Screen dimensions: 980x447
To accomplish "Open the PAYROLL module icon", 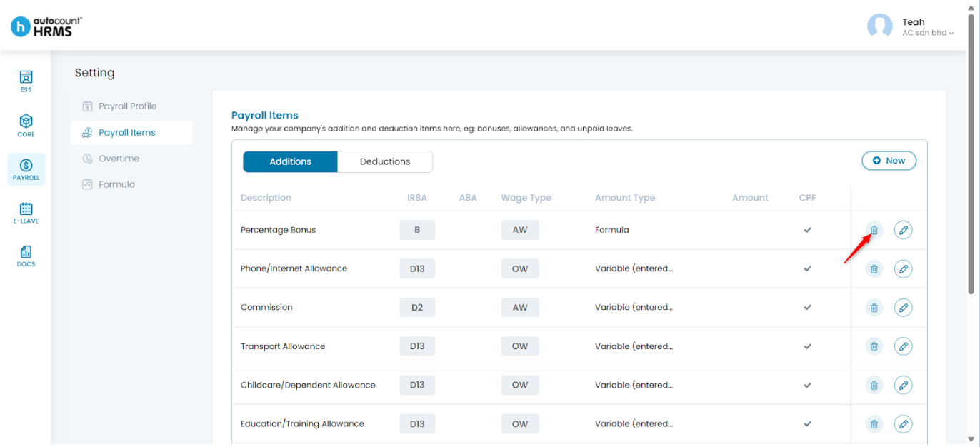I will coord(26,169).
